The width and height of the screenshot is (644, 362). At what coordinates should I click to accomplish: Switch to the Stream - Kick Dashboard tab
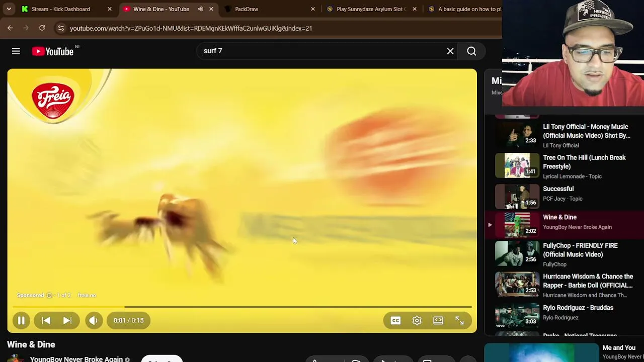[66, 9]
